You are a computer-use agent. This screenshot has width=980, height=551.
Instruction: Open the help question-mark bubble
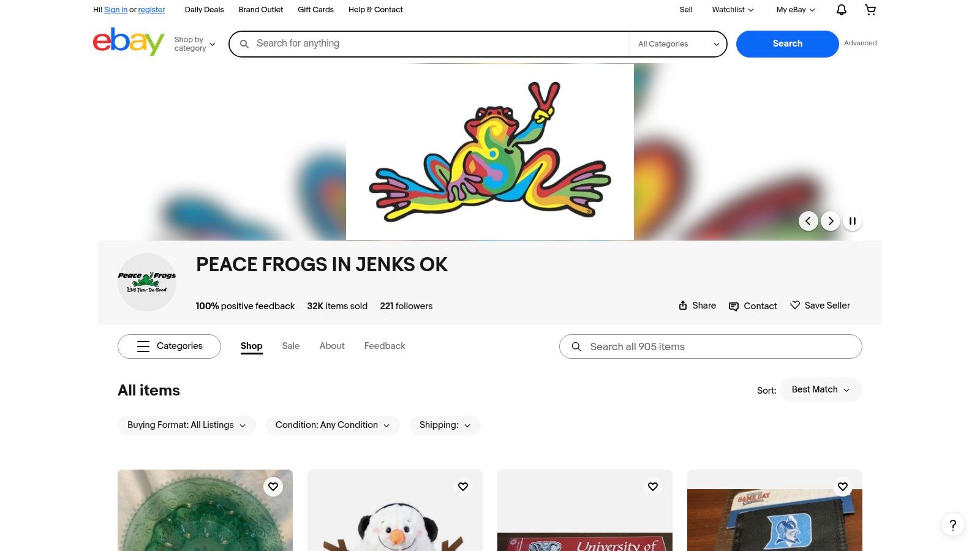[x=952, y=525]
